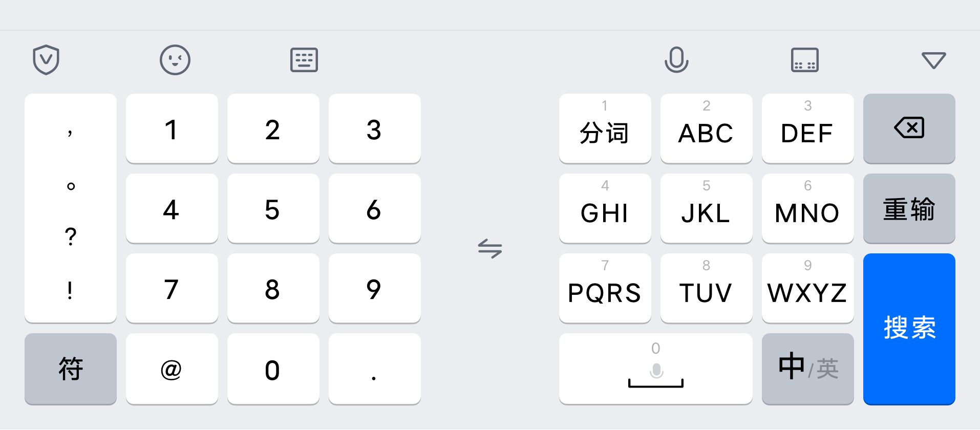The width and height of the screenshot is (980, 430).
Task: Open the keyboard layout switcher icon
Action: [304, 60]
